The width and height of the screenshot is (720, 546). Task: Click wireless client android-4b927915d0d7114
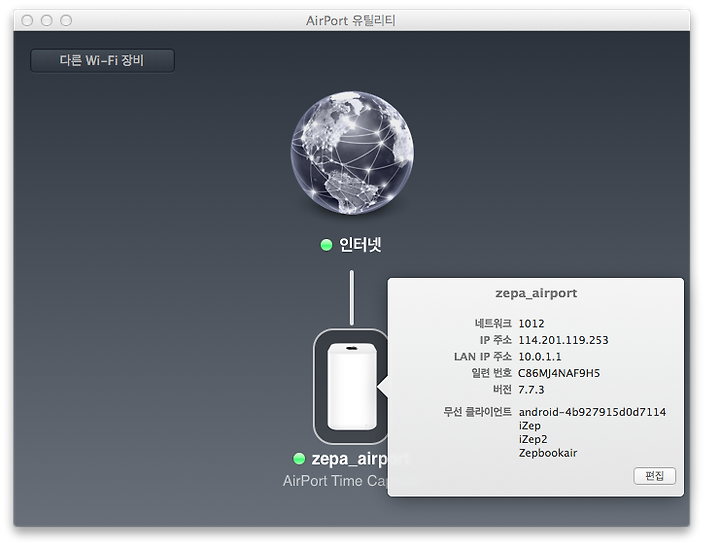coord(592,412)
